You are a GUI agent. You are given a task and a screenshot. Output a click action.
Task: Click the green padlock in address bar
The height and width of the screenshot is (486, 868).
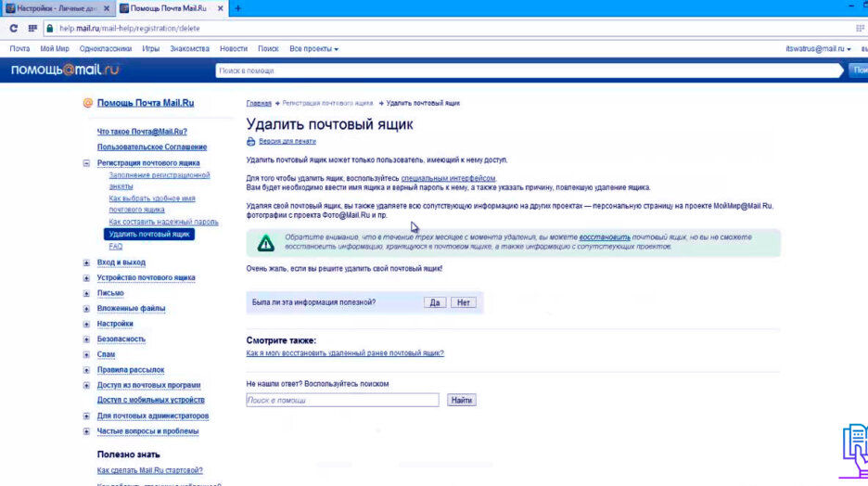[50, 28]
